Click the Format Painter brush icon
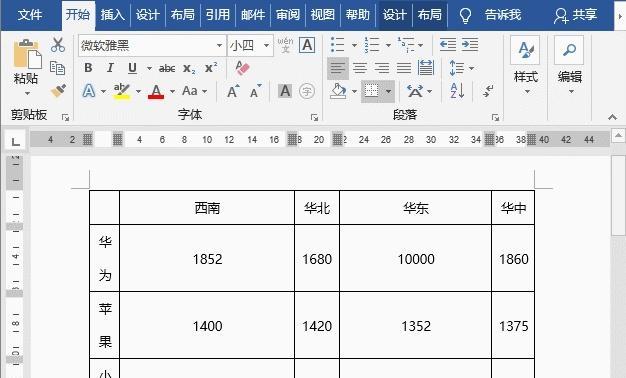626x378 pixels. [58, 91]
